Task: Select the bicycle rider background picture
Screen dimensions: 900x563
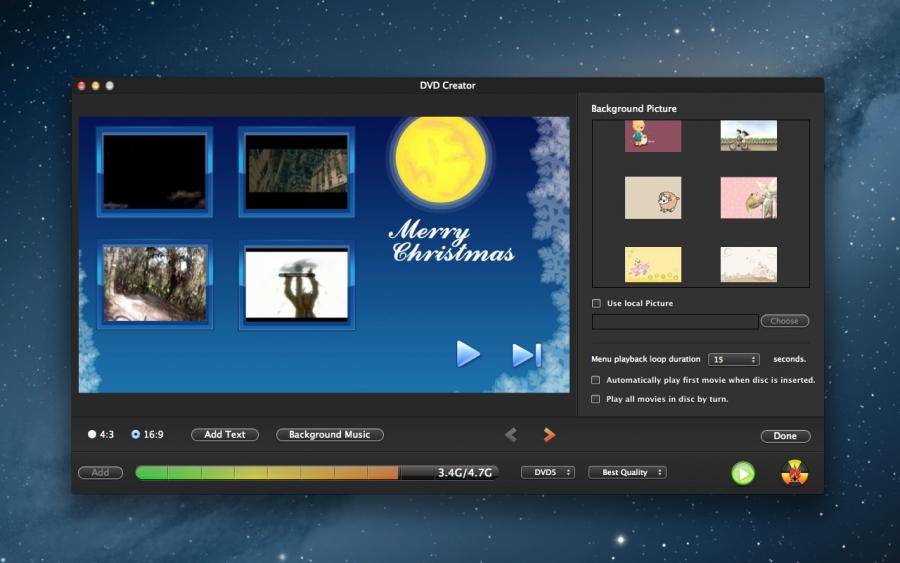Action: click(x=748, y=136)
